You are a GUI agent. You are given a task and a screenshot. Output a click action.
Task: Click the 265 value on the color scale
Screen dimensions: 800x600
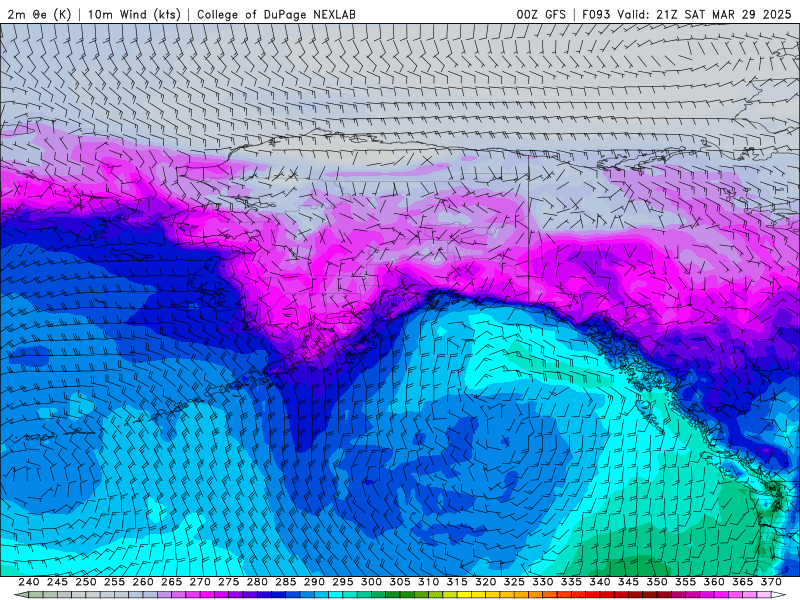click(171, 582)
